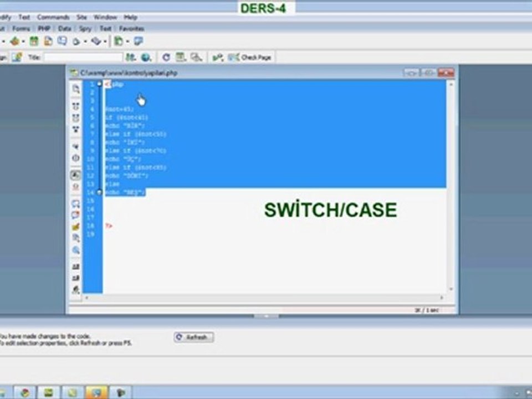Click the blue comment bubble insert icon

click(62, 42)
